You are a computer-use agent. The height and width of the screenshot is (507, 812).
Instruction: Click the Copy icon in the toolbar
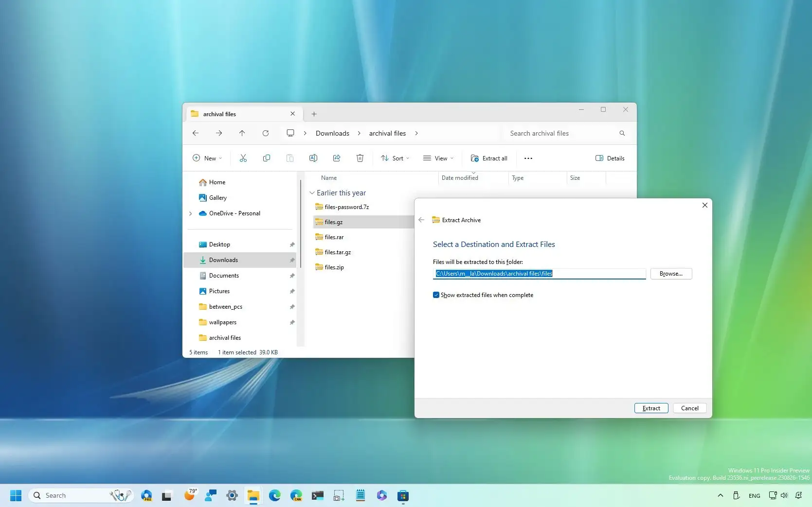click(x=267, y=158)
